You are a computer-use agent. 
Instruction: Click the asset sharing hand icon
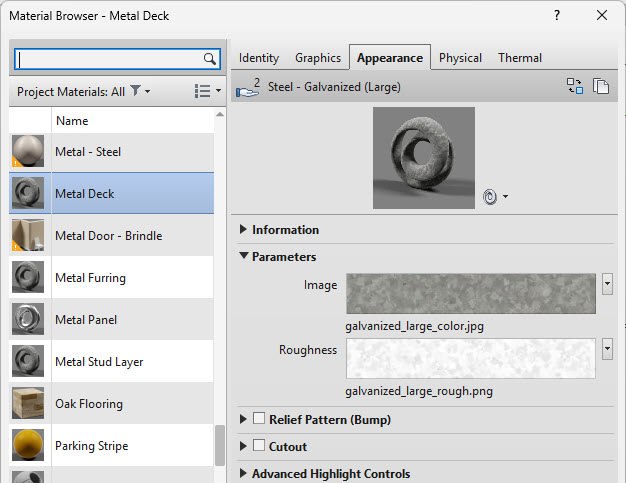[248, 87]
